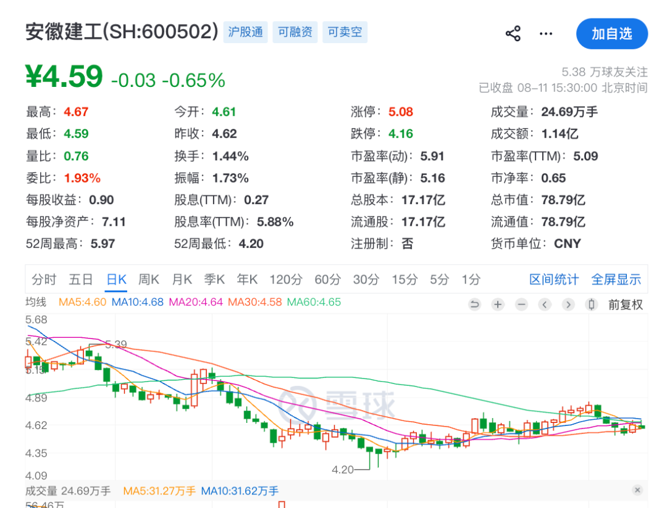Click the 涨停 value 5.08
Viewport: 667px width, 508px height.
401,112
